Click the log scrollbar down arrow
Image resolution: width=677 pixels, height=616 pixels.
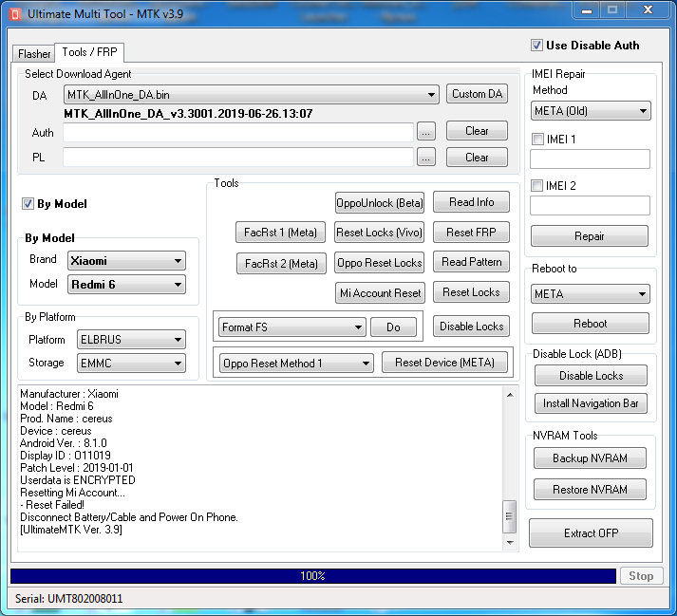pos(510,543)
